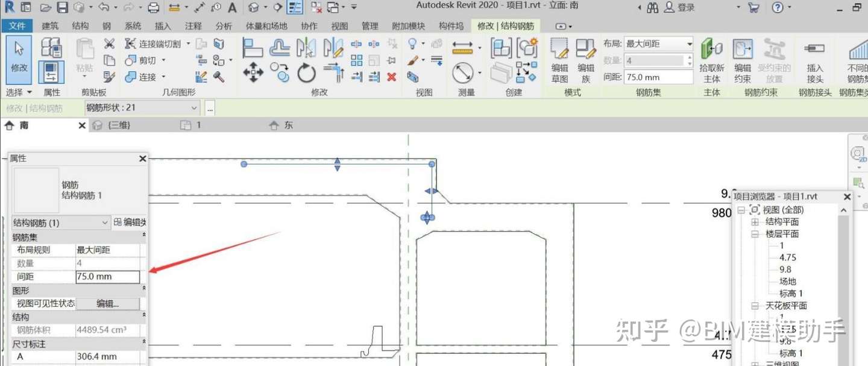Collapse 尺寸标注 properties group

(x=144, y=343)
